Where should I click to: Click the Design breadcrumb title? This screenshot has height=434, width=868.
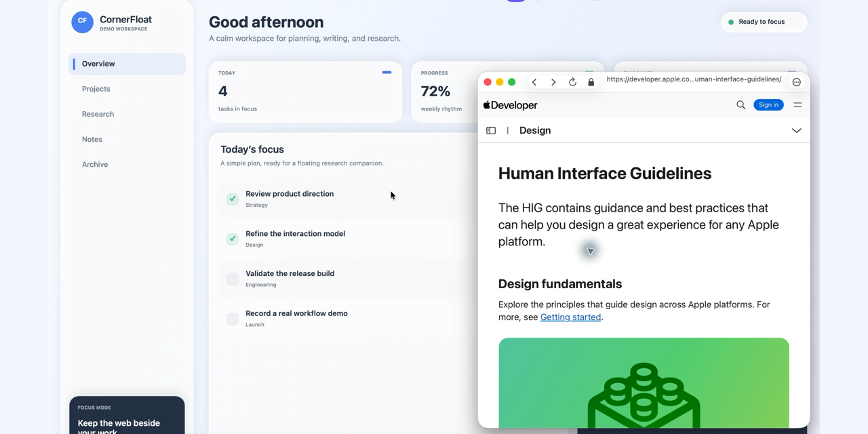point(535,130)
